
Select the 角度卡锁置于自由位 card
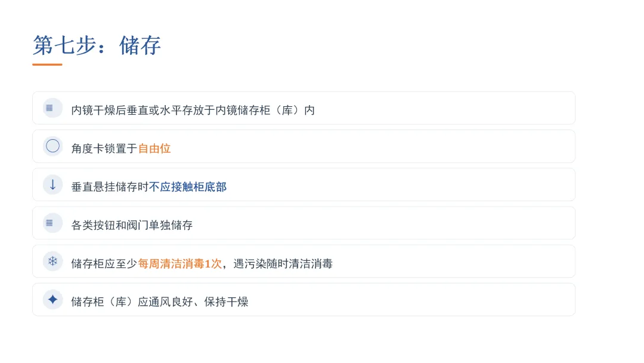pyautogui.click(x=304, y=146)
